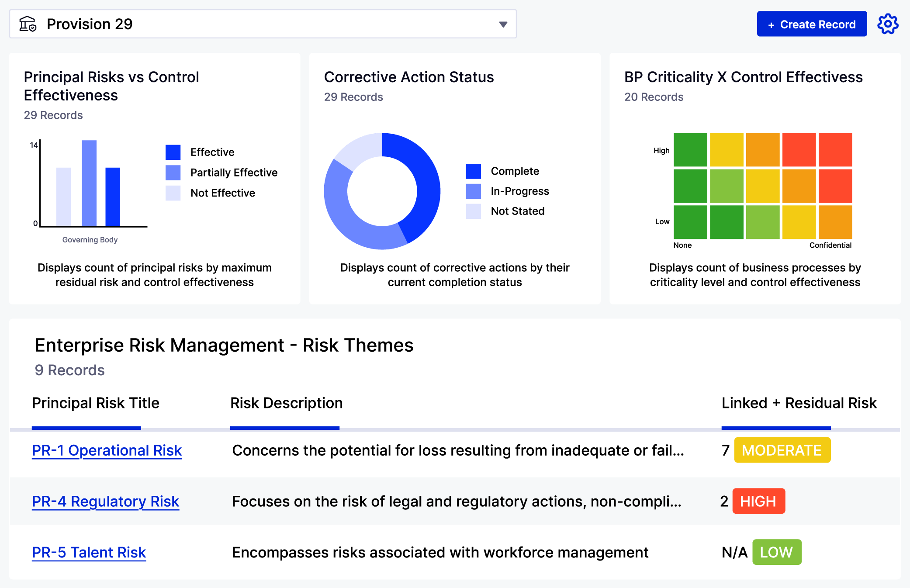The height and width of the screenshot is (588, 910).
Task: Click 'Encompasses risks associated with workforce management'
Action: click(x=440, y=553)
